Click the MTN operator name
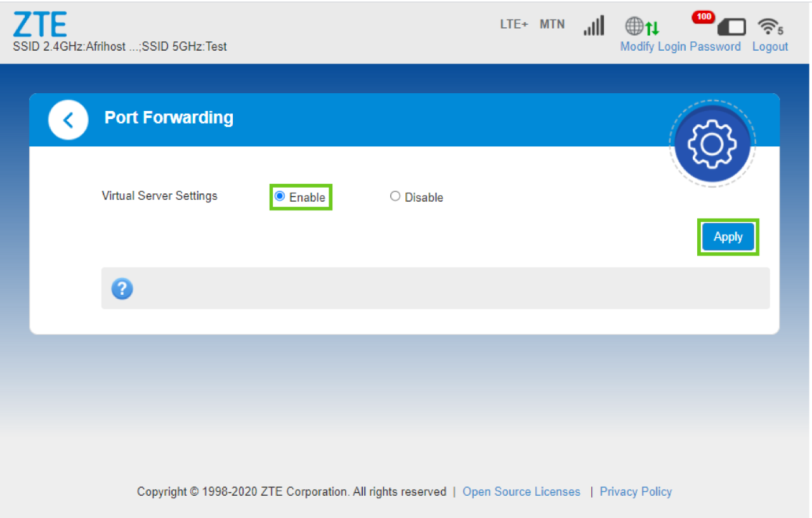 (x=552, y=25)
